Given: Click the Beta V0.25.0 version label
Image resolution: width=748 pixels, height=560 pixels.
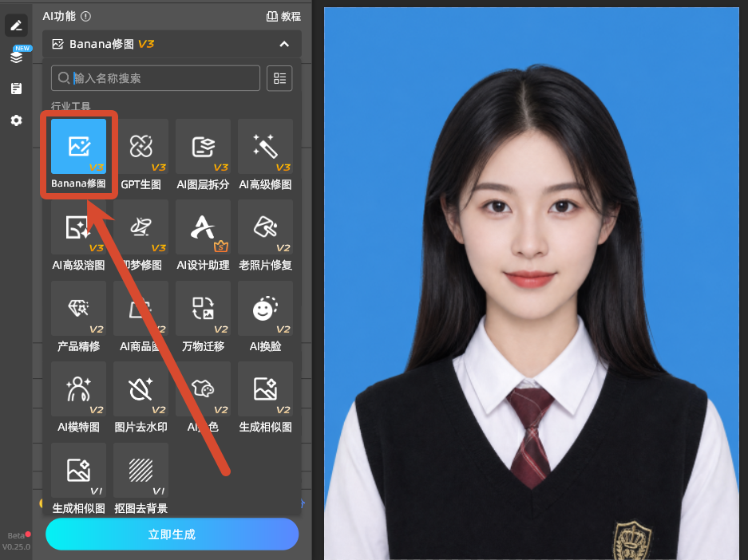Looking at the screenshot, I should pyautogui.click(x=16, y=542).
